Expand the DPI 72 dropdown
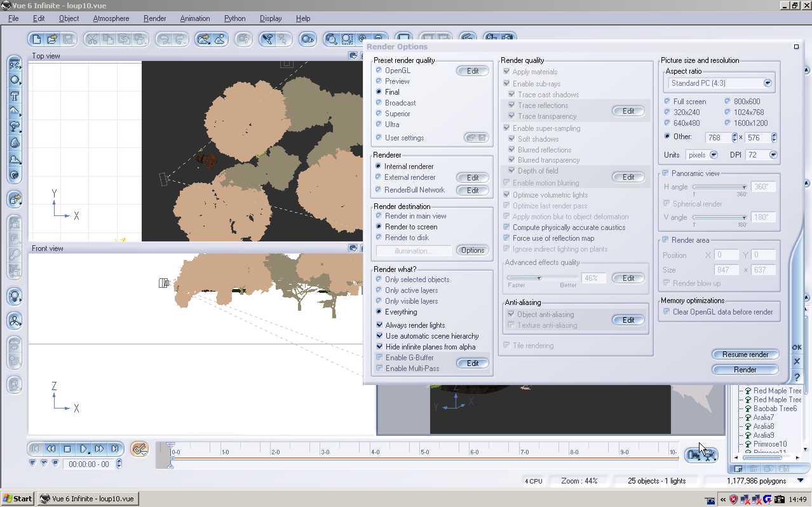812x507 pixels. pos(773,155)
